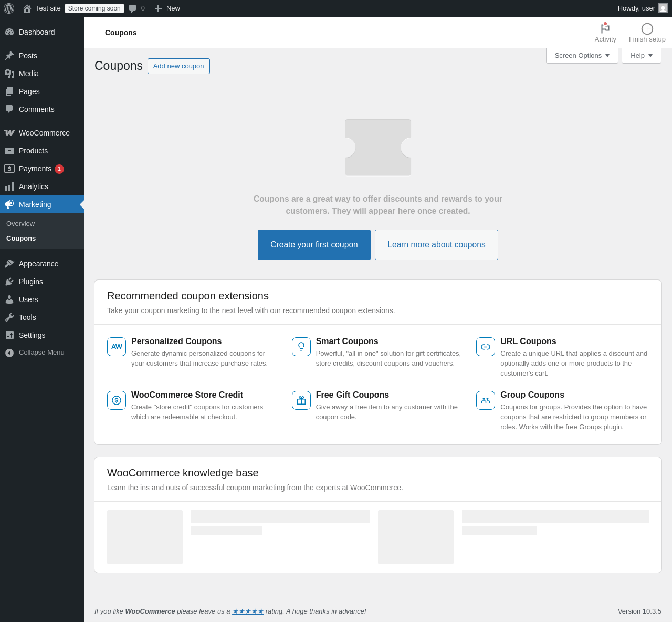Screen dimensions: 672x622
Task: Click the Appearance paintbrush icon
Action: (x=9, y=264)
